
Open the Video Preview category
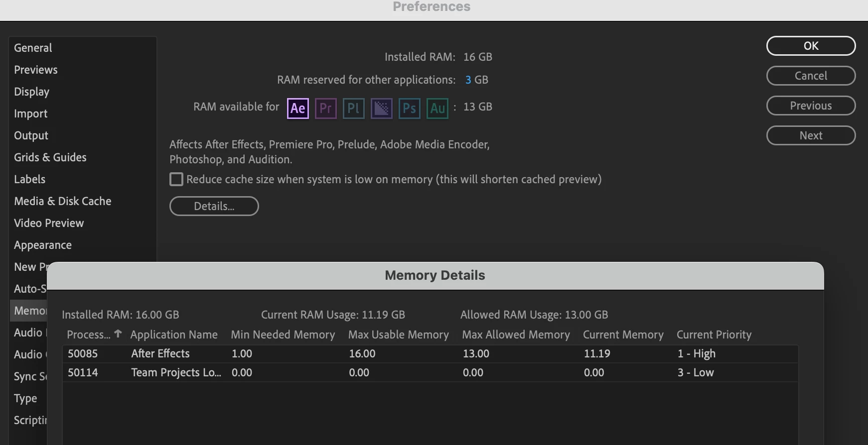click(49, 223)
